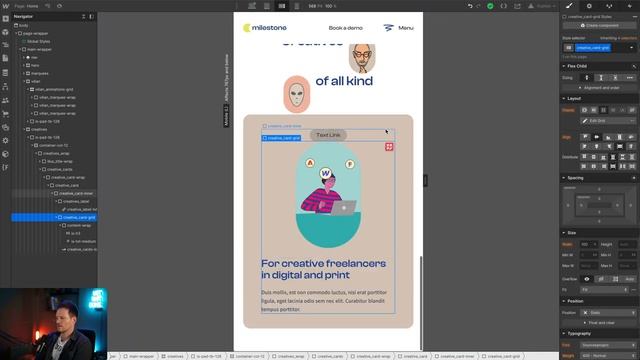Expand Float and clear options
640x360 pixels.
[599, 322]
